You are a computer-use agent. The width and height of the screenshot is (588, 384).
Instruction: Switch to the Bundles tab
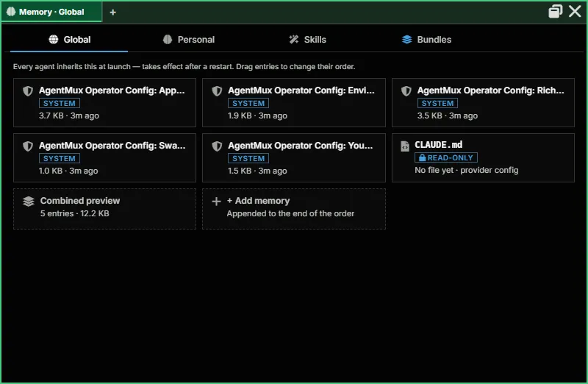[x=426, y=40]
